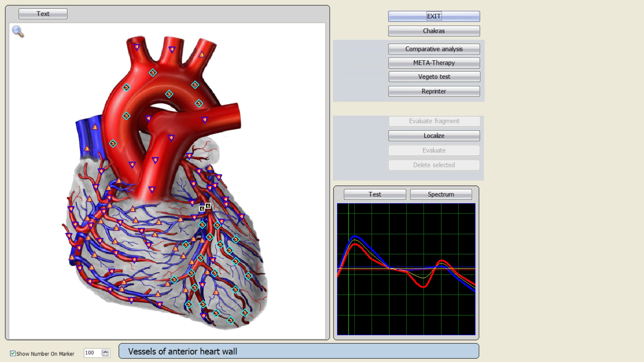644x362 pixels.
Task: Click the 100 marker size field
Action: click(x=93, y=353)
